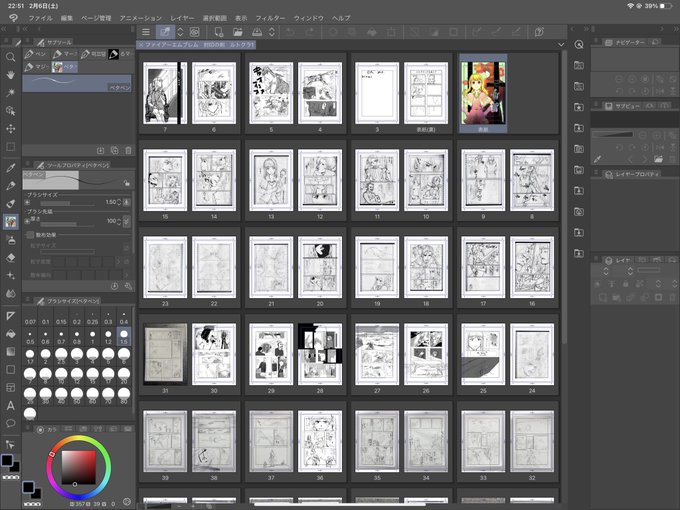Click the help icon in command bar
Screen dimensions: 680x510
pyautogui.click(x=539, y=32)
